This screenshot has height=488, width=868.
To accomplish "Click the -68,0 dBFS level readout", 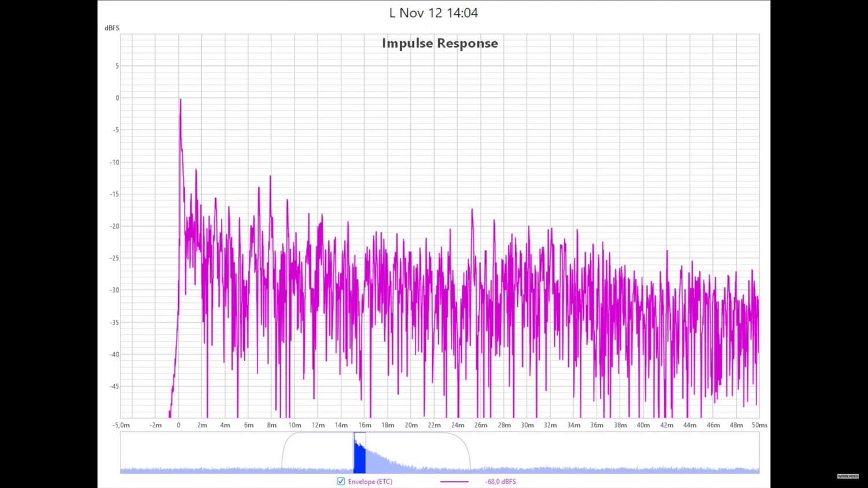I will (x=500, y=482).
